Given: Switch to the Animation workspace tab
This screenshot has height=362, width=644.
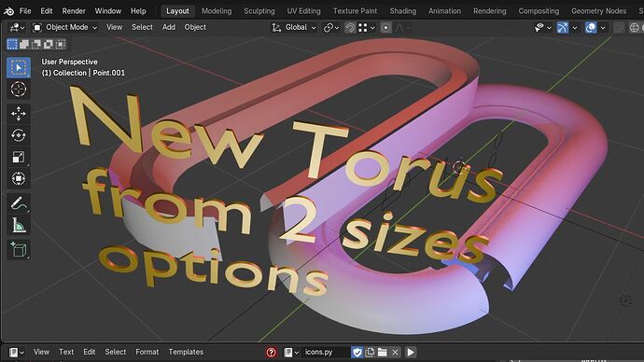Looking at the screenshot, I should pyautogui.click(x=445, y=11).
